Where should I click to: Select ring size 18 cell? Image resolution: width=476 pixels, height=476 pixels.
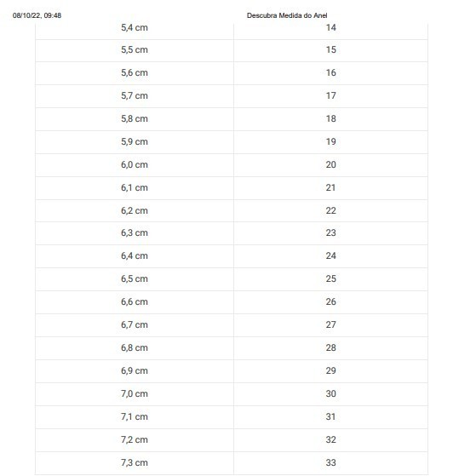pyautogui.click(x=331, y=119)
